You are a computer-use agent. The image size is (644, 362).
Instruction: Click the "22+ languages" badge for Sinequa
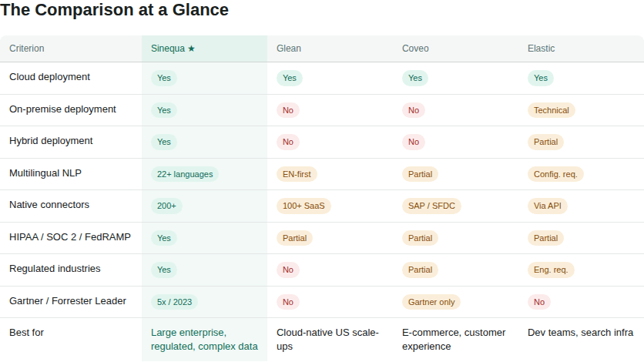[x=185, y=174]
